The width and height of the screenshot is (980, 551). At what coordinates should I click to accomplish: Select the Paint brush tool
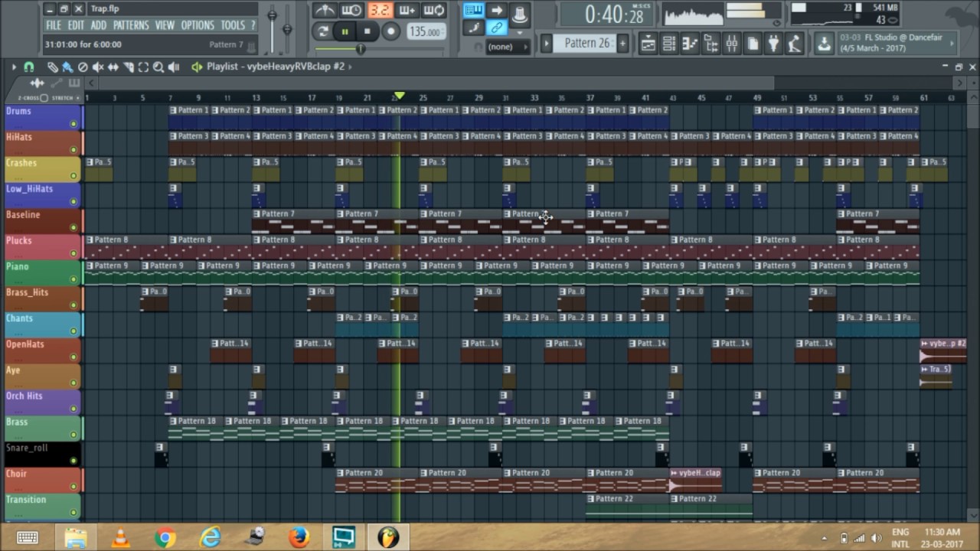tap(67, 67)
